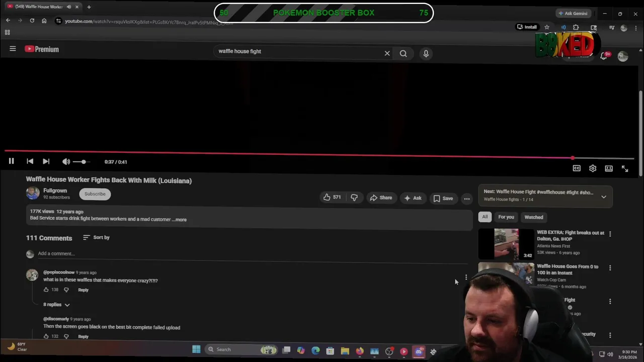Screen dimensions: 644x362
Task: Install the YouTube app from the address bar
Action: 527,27
